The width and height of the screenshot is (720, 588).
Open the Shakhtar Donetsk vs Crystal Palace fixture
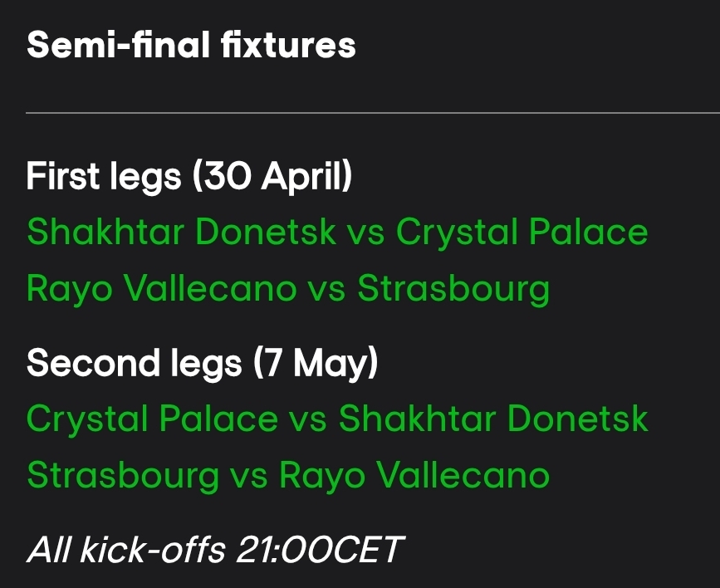click(x=336, y=233)
